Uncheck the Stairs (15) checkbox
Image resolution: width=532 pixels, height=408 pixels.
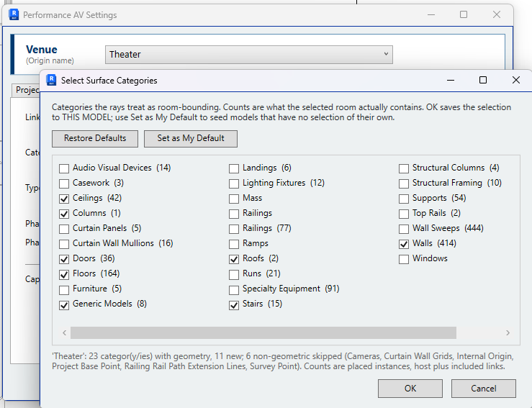(x=234, y=304)
